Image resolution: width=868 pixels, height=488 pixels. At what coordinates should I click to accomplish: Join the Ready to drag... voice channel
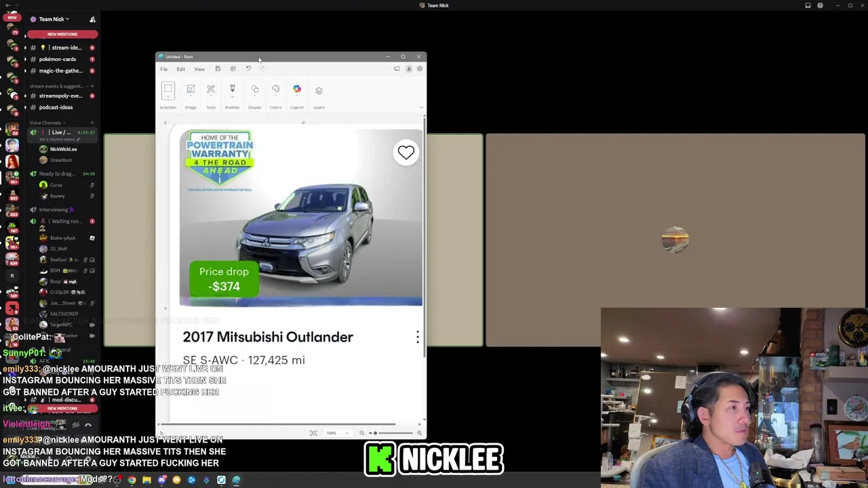click(62, 174)
